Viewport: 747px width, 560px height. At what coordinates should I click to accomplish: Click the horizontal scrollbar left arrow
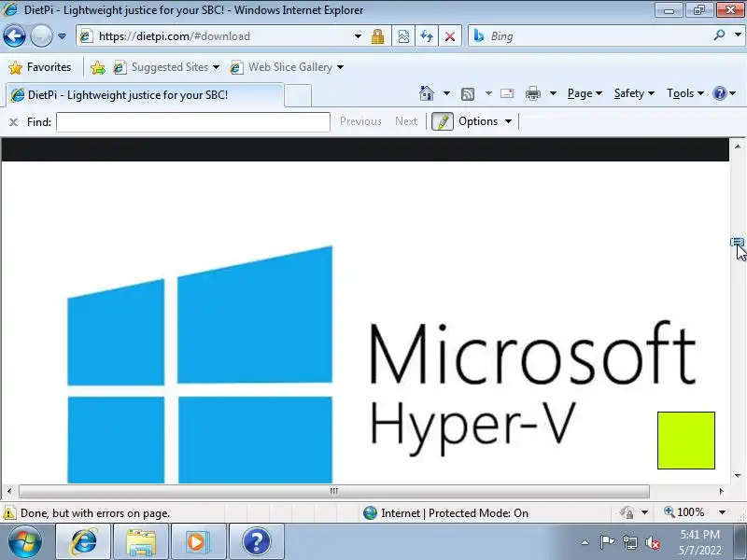pos(9,491)
